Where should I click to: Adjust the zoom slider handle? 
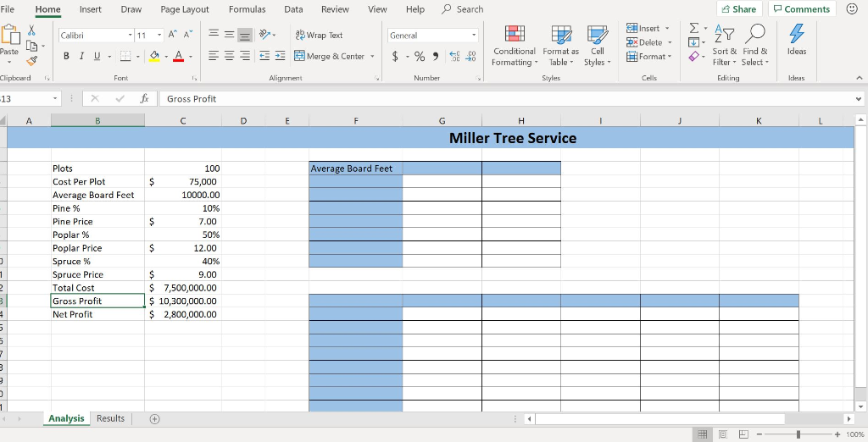tap(798, 434)
